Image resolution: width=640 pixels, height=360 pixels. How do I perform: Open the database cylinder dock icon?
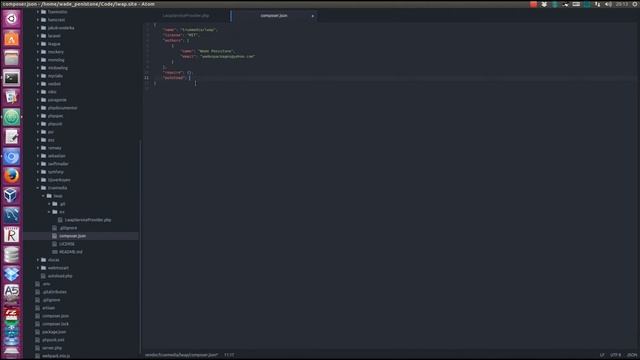tap(11, 255)
